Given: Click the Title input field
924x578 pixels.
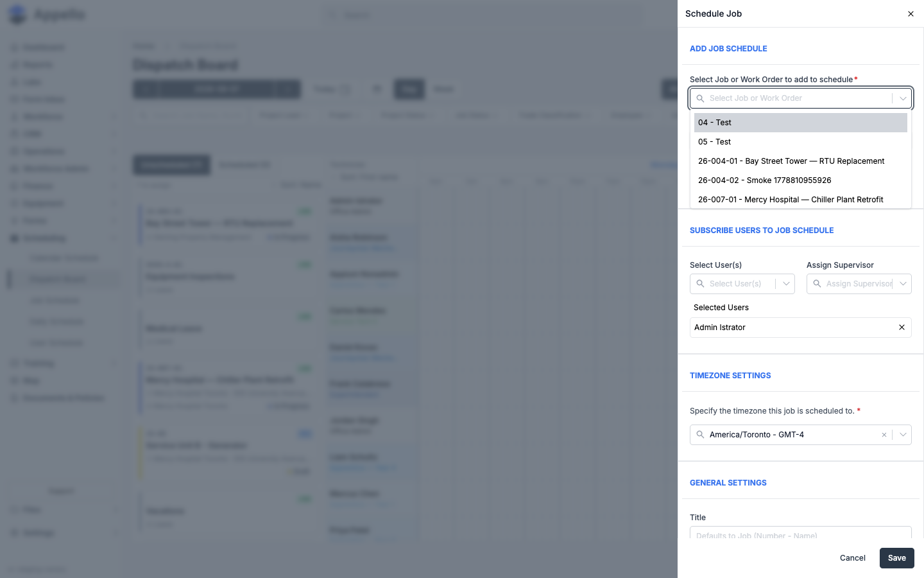Looking at the screenshot, I should click(x=801, y=534).
